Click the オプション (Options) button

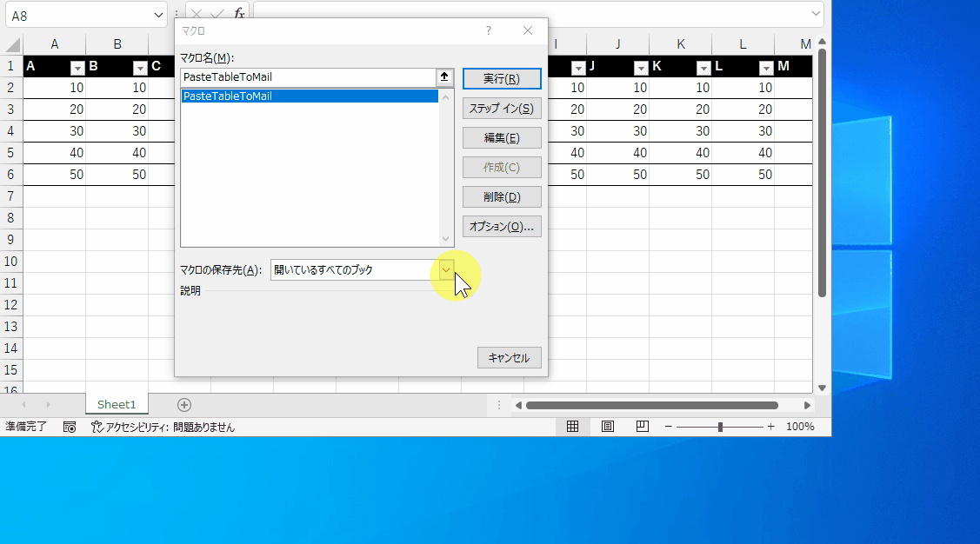click(502, 226)
